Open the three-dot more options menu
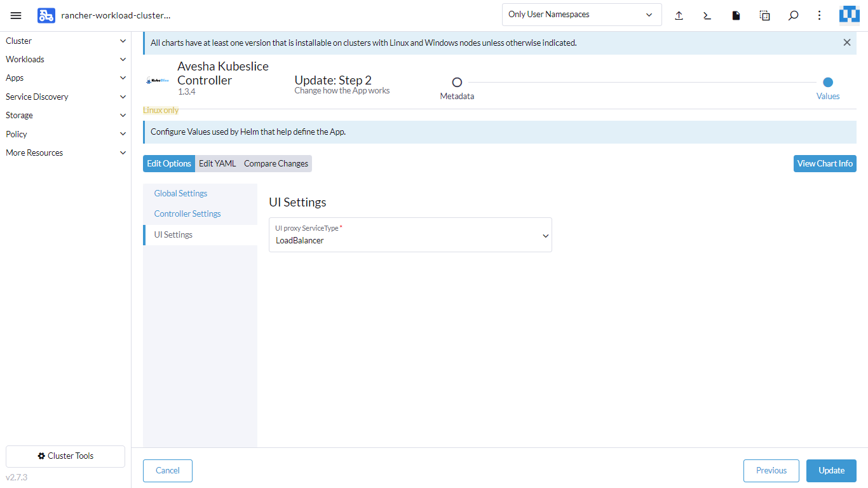Viewport: 868px width, 488px height. tap(820, 15)
